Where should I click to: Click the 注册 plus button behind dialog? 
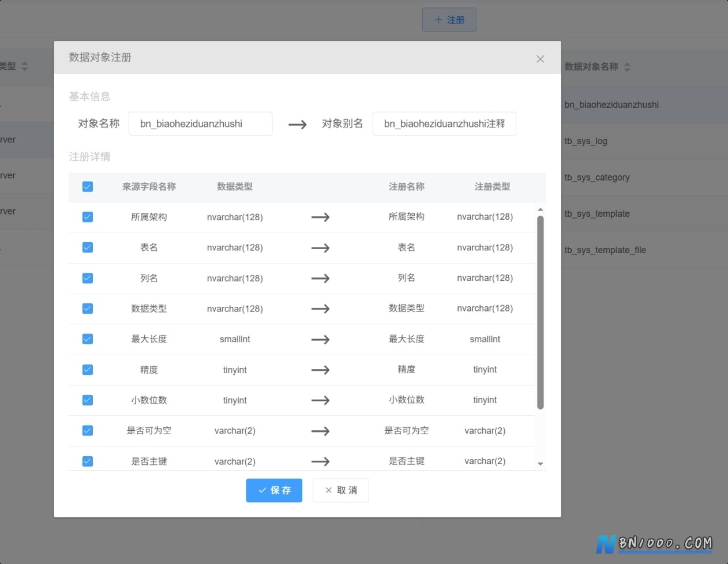tap(449, 20)
